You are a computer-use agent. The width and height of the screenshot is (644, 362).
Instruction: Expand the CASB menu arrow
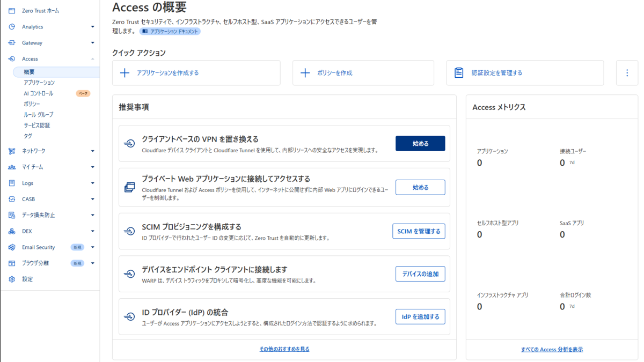(93, 200)
